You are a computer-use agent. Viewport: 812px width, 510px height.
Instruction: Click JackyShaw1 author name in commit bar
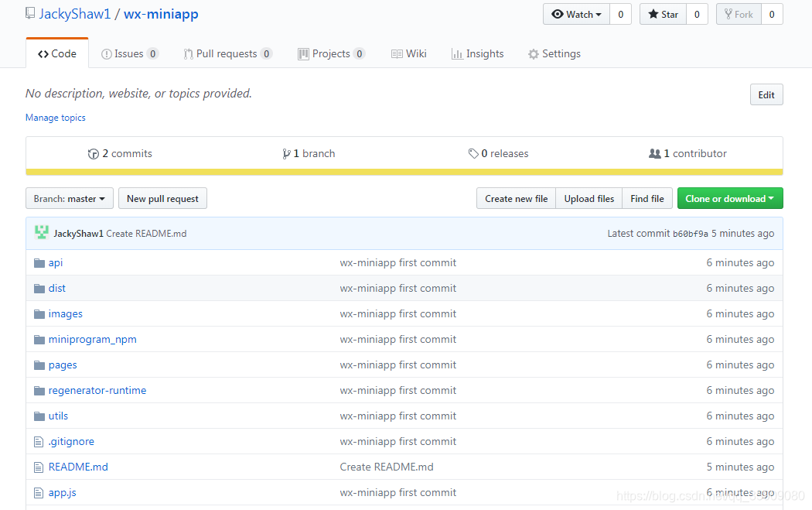(79, 234)
